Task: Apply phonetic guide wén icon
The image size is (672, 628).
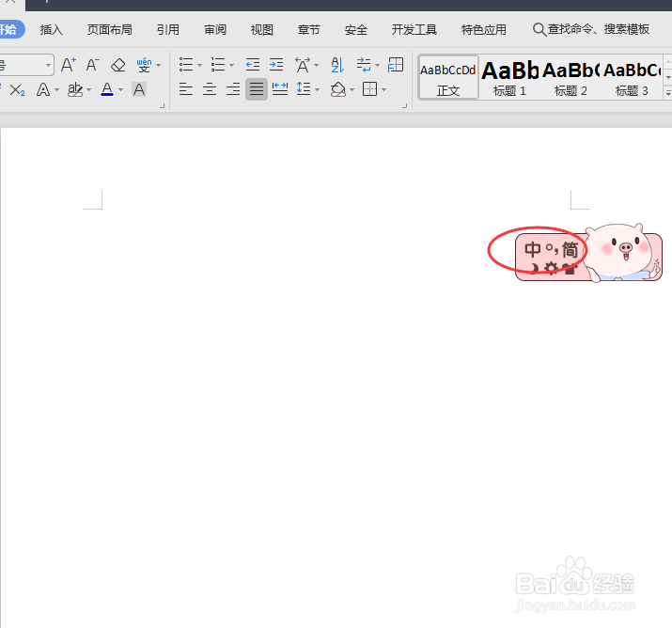Action: 144,65
